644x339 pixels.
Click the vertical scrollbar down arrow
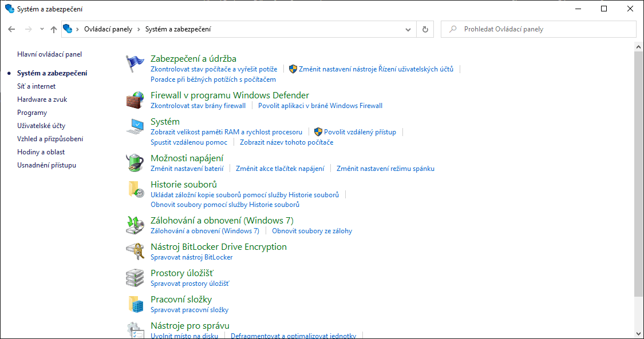click(639, 333)
